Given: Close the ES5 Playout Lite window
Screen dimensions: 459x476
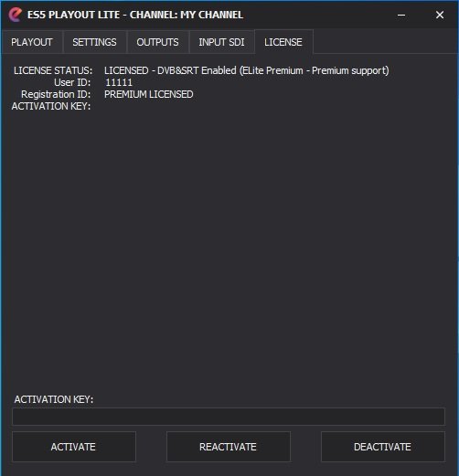Looking at the screenshot, I should (440, 15).
